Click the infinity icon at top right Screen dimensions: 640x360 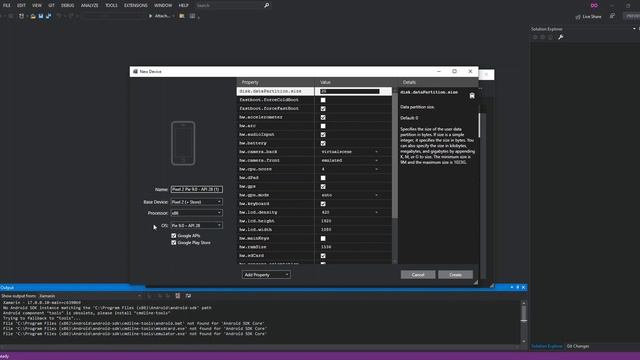[594, 5]
